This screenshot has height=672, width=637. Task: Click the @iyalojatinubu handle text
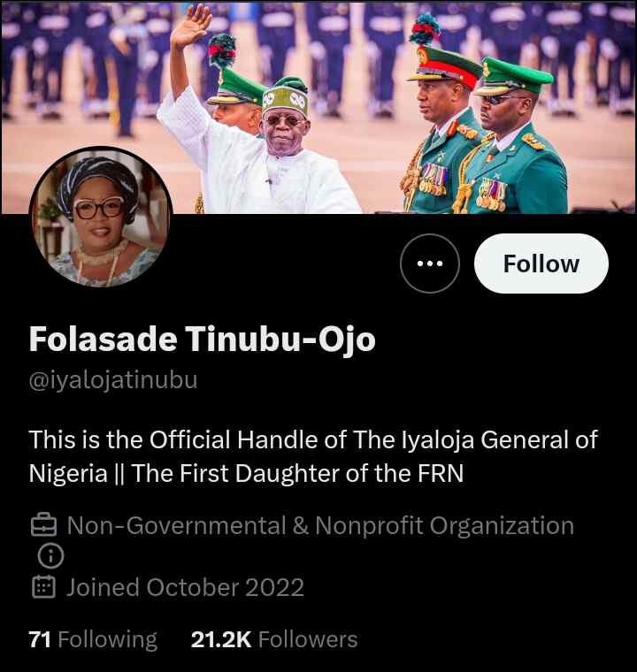113,380
